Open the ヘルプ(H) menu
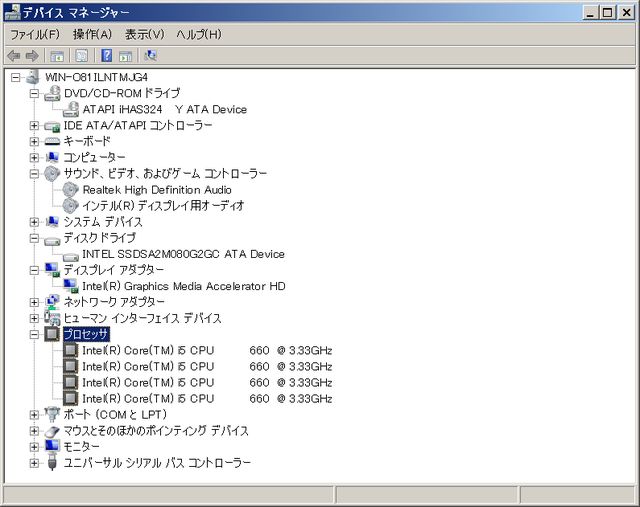 (198, 34)
